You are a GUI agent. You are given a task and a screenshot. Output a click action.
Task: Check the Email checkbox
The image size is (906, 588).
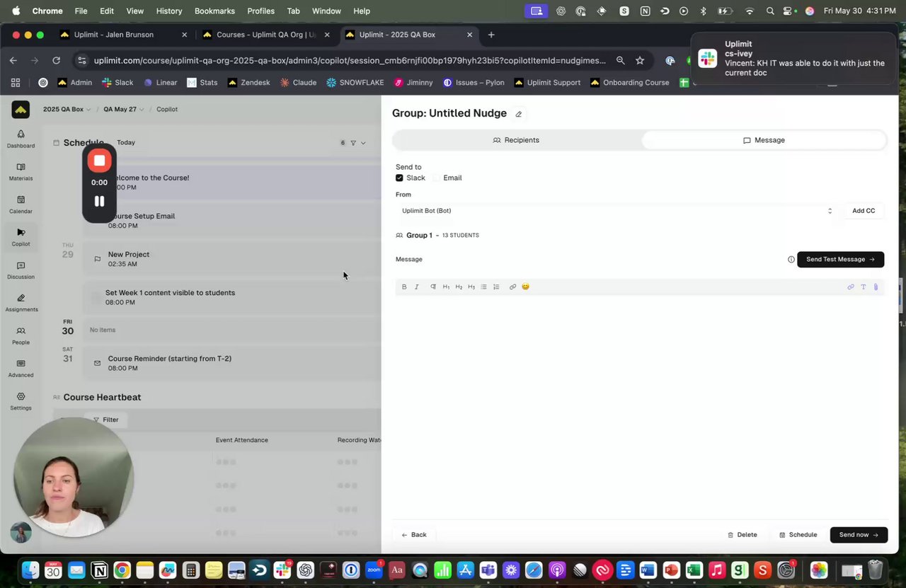click(436, 178)
